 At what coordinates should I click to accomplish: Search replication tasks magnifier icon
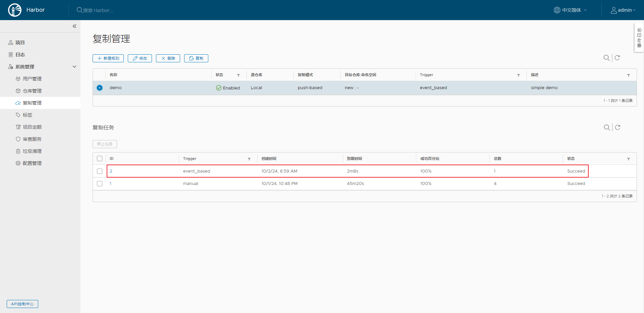(607, 127)
